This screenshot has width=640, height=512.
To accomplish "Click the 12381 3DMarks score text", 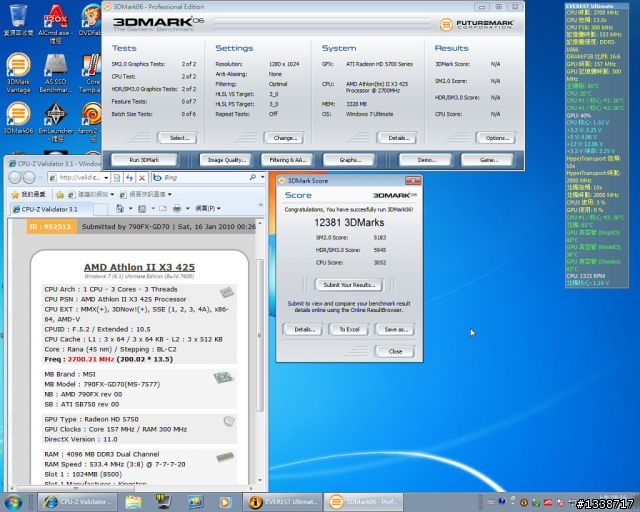I will [x=349, y=223].
